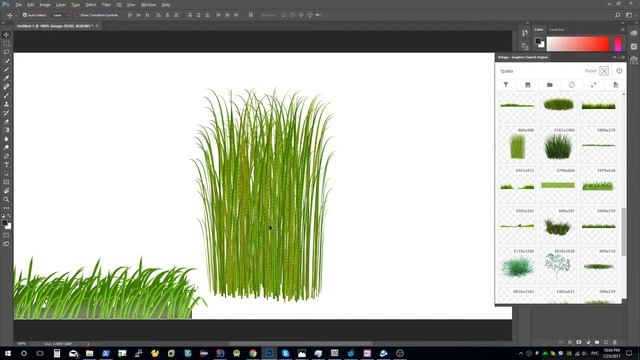Click the Reset link in the Artage panel
640x360 pixels.
(591, 71)
